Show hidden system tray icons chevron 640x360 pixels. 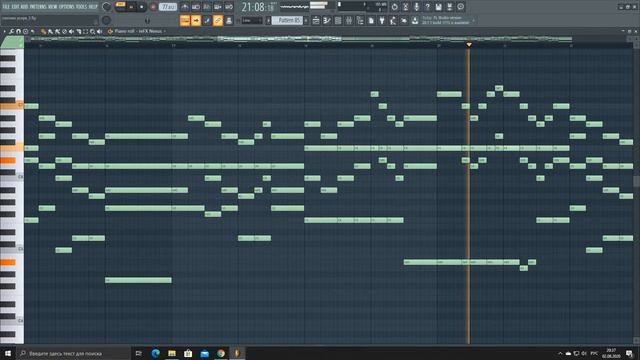click(560, 353)
